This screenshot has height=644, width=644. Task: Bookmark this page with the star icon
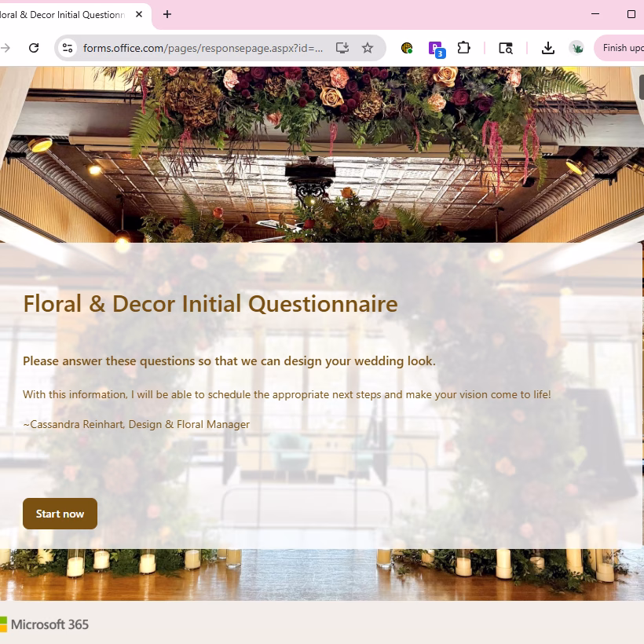[x=368, y=48]
